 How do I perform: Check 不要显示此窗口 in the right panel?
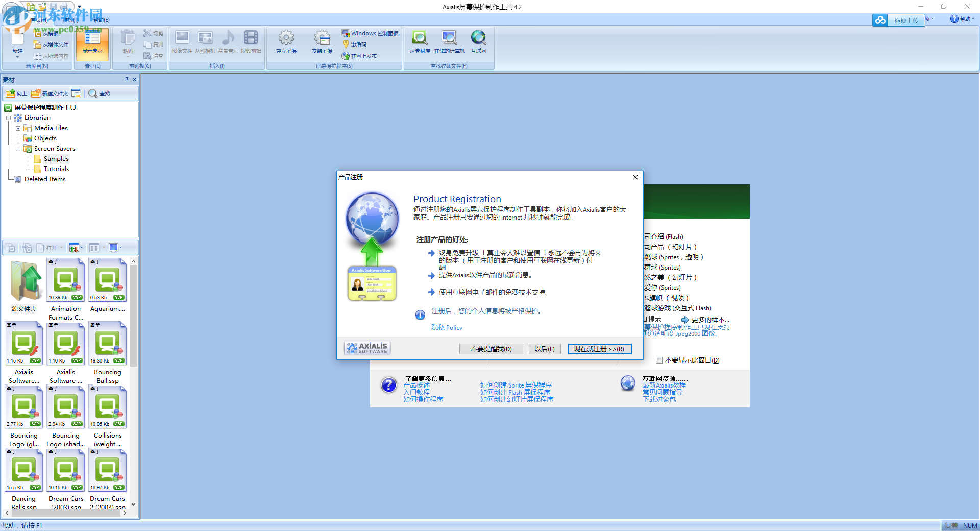coord(659,360)
